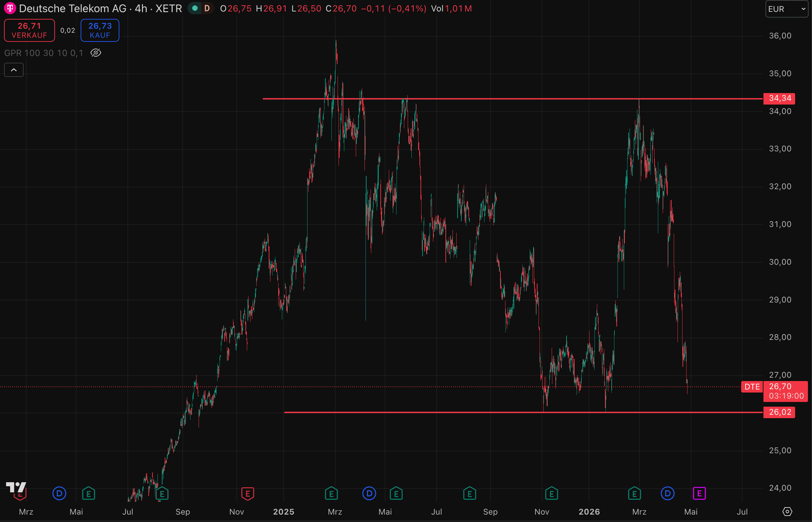Toggle GPR indicator visibility eye icon
The width and height of the screenshot is (812, 522).
(96, 53)
